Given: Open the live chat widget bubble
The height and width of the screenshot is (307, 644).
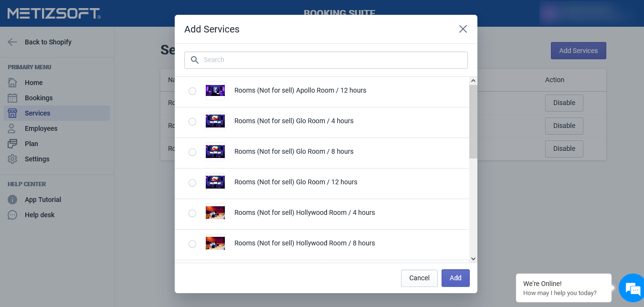Looking at the screenshot, I should [632, 288].
